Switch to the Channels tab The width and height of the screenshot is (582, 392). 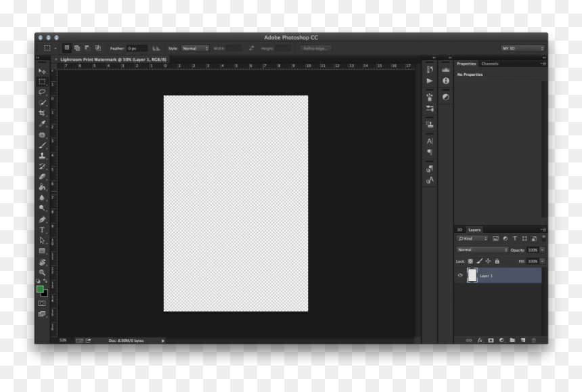[489, 64]
